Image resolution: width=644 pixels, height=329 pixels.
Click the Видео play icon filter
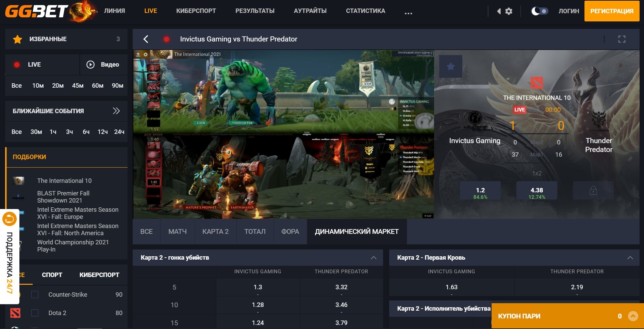[90, 65]
